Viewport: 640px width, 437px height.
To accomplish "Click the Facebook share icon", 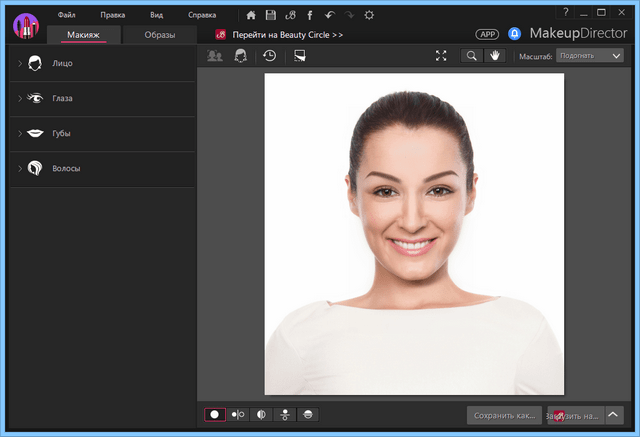I will click(x=309, y=15).
